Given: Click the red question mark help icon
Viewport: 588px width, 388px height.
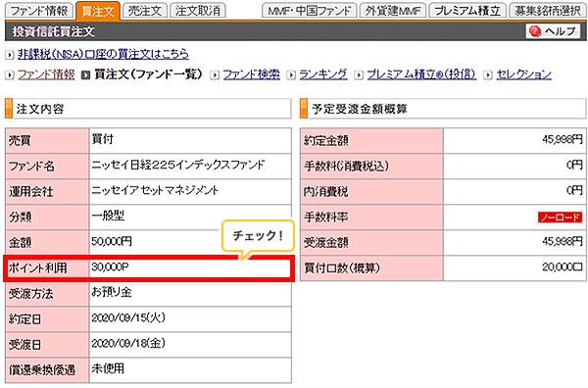Looking at the screenshot, I should [x=535, y=31].
